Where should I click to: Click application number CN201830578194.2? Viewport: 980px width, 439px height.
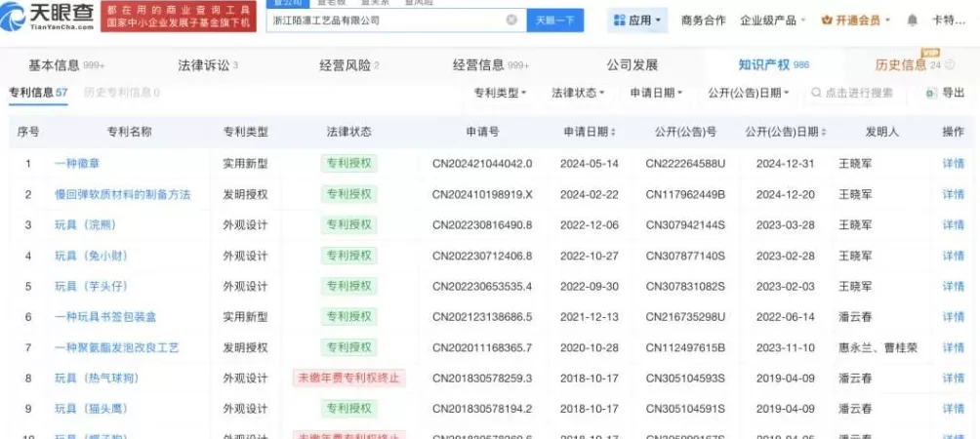pos(482,409)
